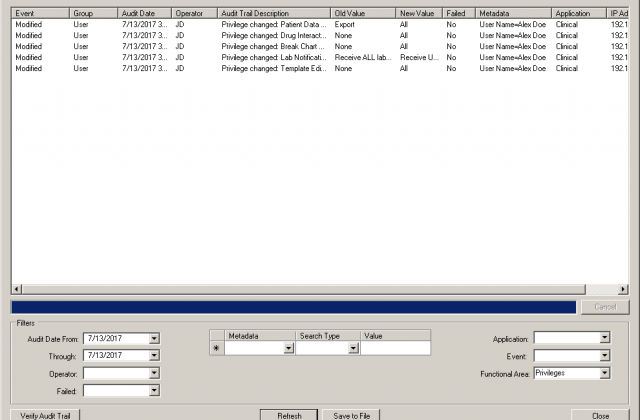The height and width of the screenshot is (420, 640).
Task: Select the 'Privilege changed: Drug Interact' row
Action: (x=320, y=36)
